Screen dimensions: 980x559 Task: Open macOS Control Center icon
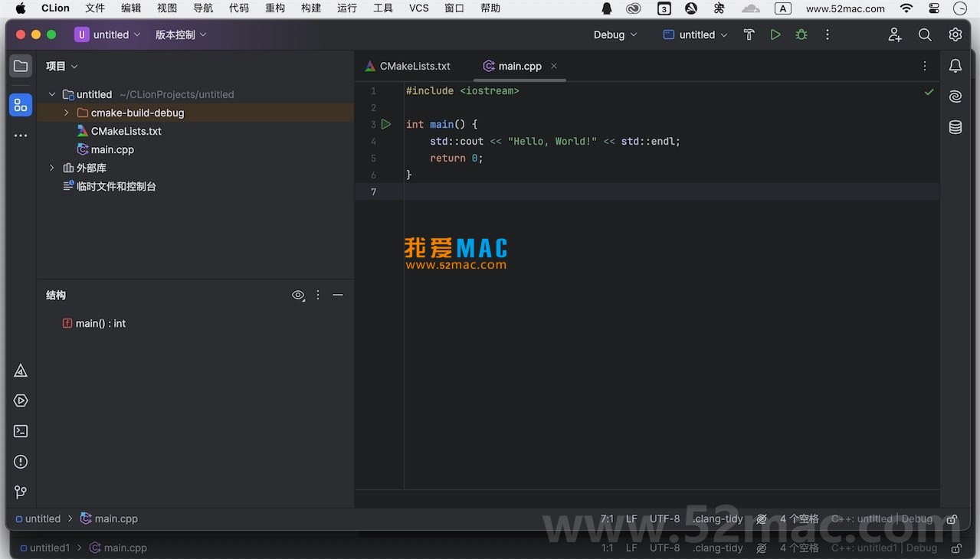(x=933, y=8)
